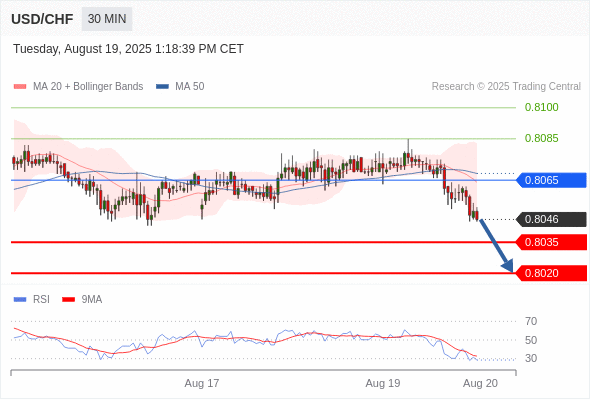The image size is (590, 400).
Task: Click the blue downward forecast arrow
Action: (496, 245)
